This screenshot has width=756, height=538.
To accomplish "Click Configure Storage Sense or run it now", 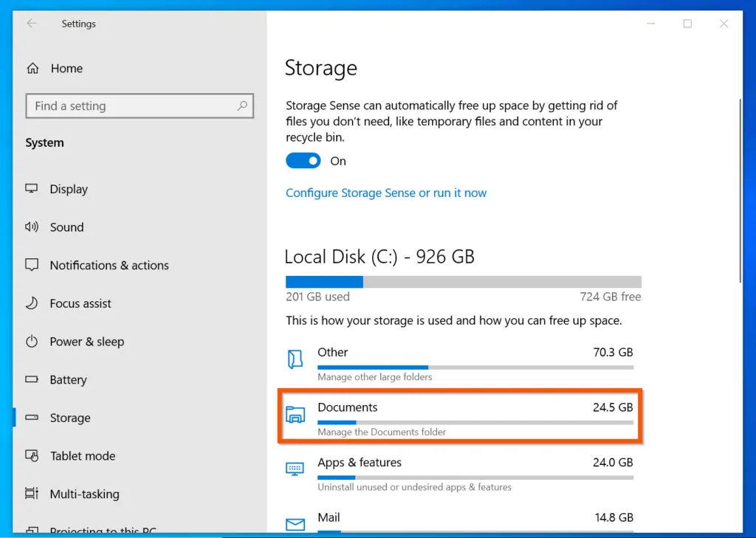I will pyautogui.click(x=385, y=193).
